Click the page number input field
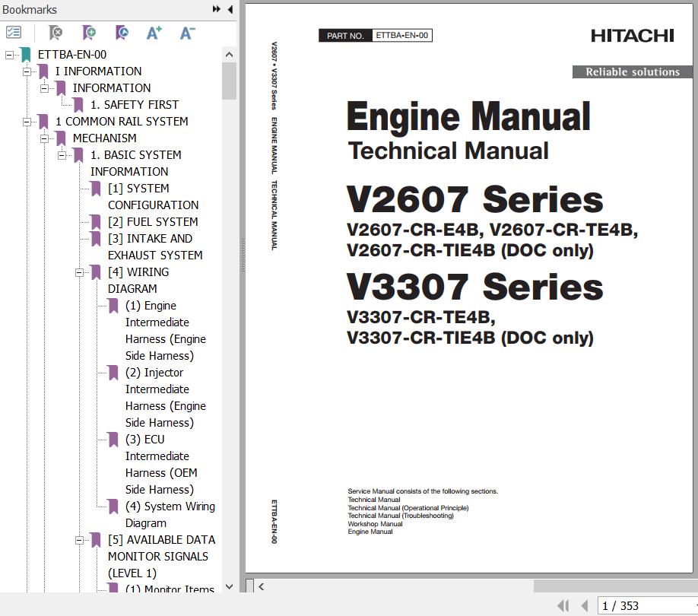 [x=646, y=606]
